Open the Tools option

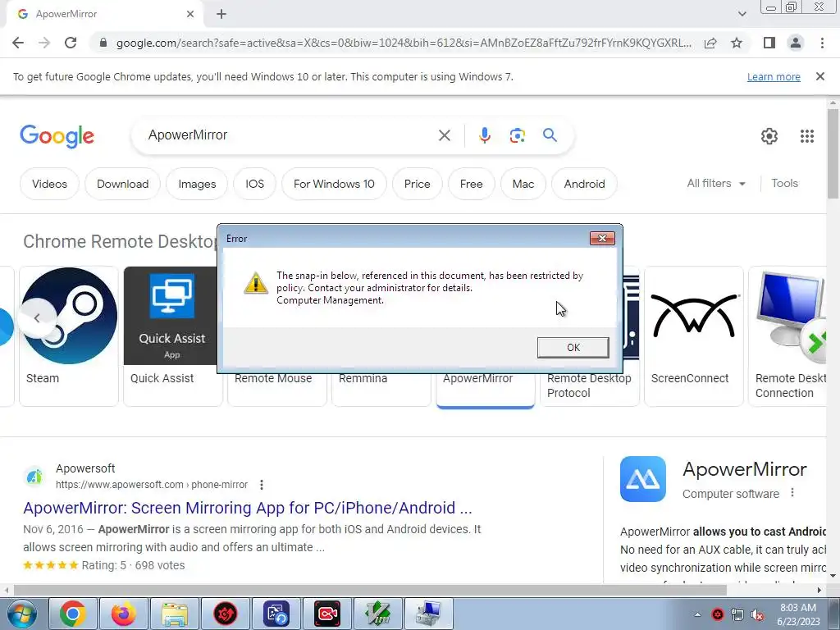pyautogui.click(x=784, y=183)
